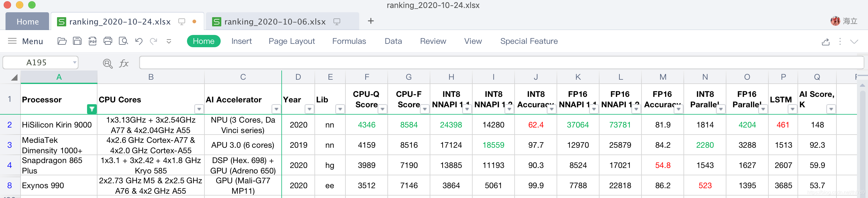Open LSTM column filter dropdown
Viewport: 868px width, 198px height.
793,109
